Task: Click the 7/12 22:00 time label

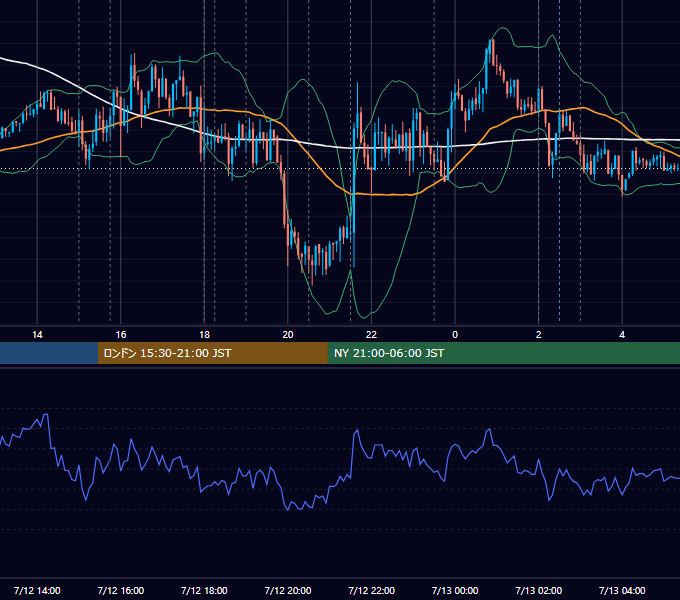Action: point(371,590)
